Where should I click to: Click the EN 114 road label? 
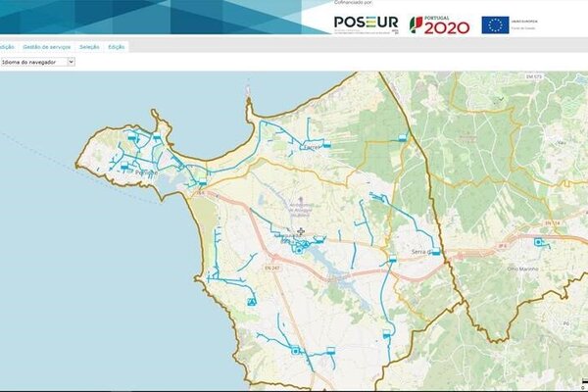551,222
